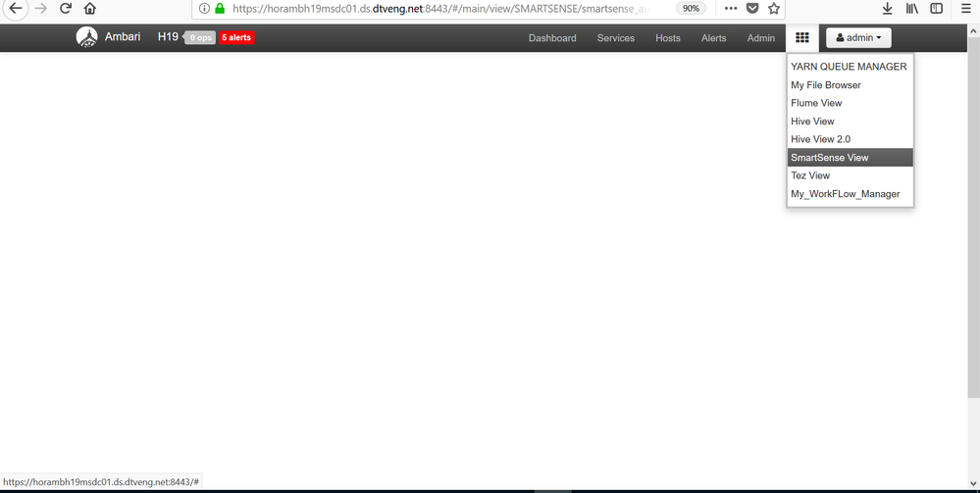Open the Admin tab
The height and width of the screenshot is (493, 980).
[x=760, y=38]
